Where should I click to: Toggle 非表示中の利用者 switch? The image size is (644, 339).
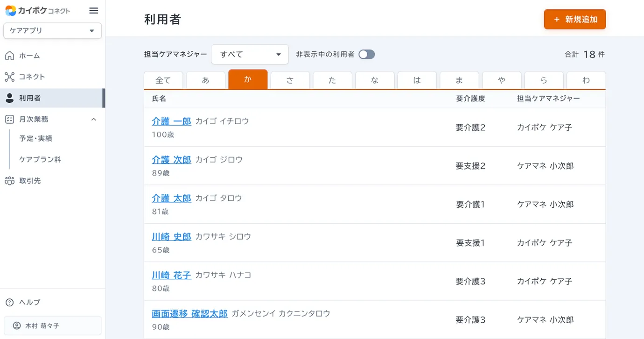point(366,55)
